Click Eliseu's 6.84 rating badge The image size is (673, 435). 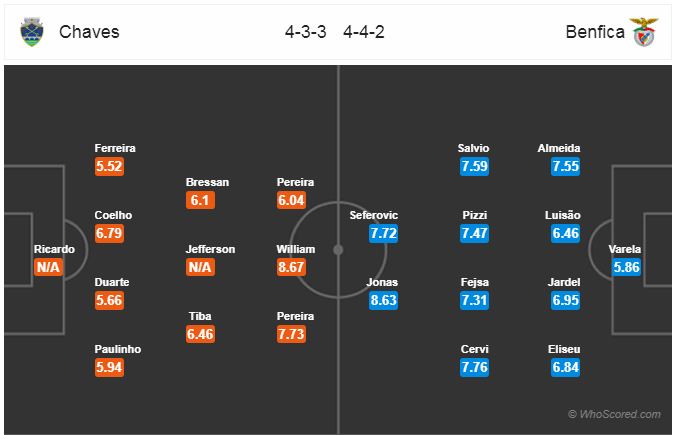click(x=565, y=368)
